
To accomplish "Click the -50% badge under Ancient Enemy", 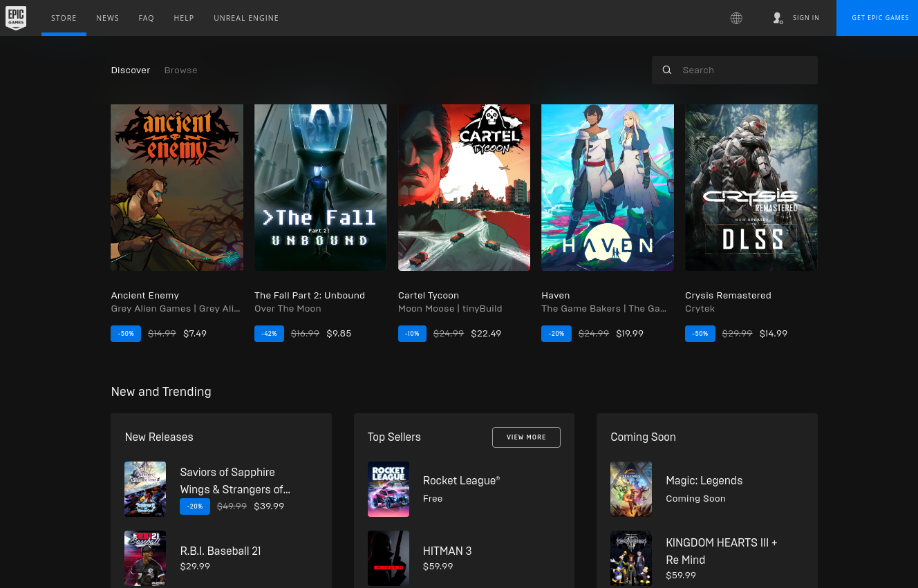I will pos(126,334).
